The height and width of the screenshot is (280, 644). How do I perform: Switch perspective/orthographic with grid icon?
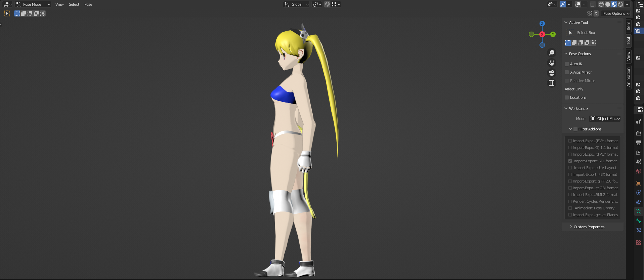pyautogui.click(x=552, y=83)
